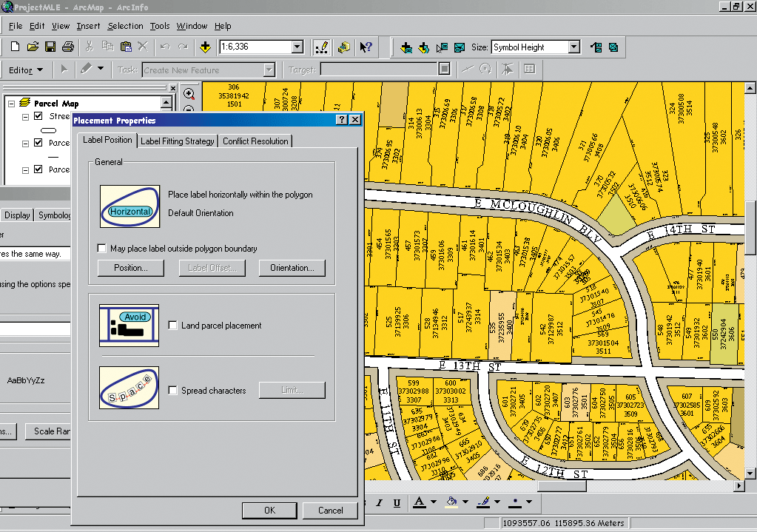Enable May place label outside polygon boundary

pos(102,249)
